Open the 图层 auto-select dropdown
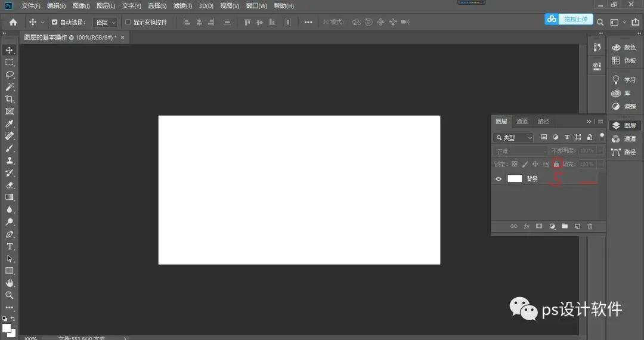The image size is (644, 340). tap(105, 23)
